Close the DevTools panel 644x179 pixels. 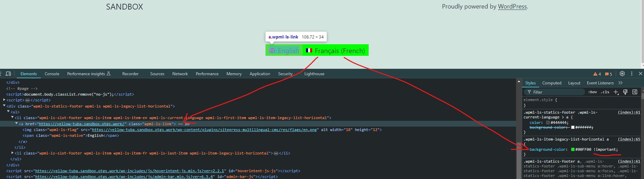[x=640, y=74]
